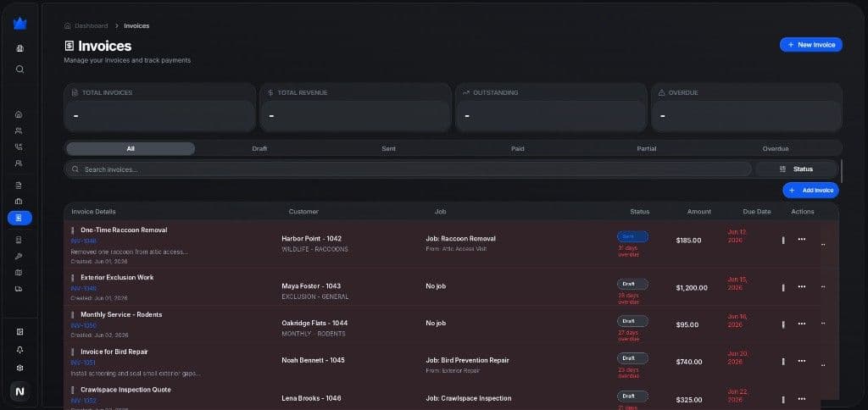Select the highlighted invoices icon in sidebar
The height and width of the screenshot is (410, 868).
(x=19, y=218)
